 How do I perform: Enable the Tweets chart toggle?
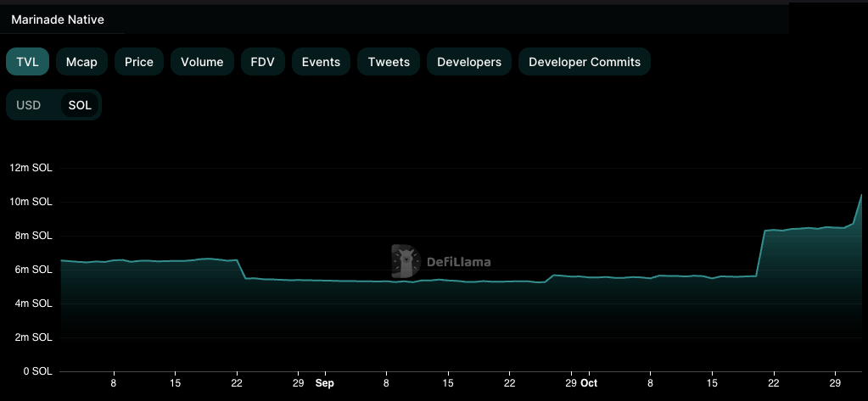pos(389,62)
